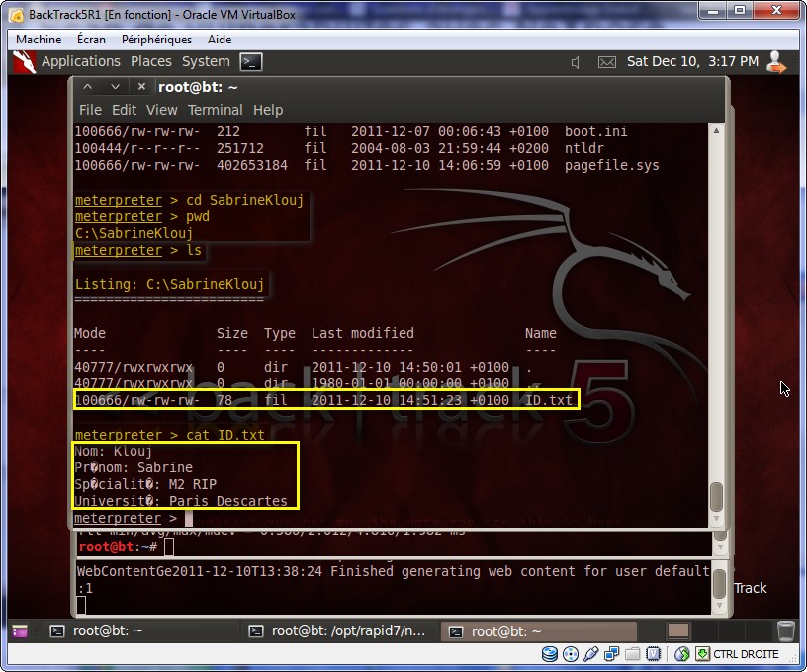Click the 'Paris Descartes' text

pos(228,501)
